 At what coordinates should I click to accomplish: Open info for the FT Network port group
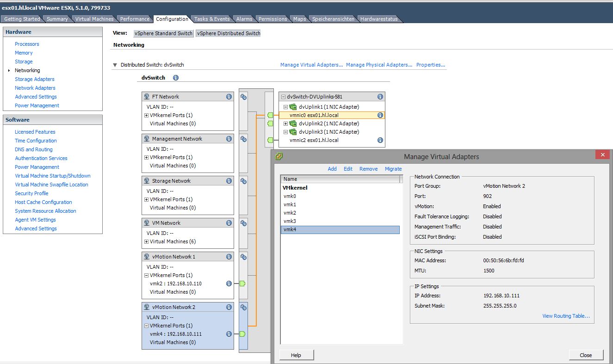pyautogui.click(x=228, y=96)
